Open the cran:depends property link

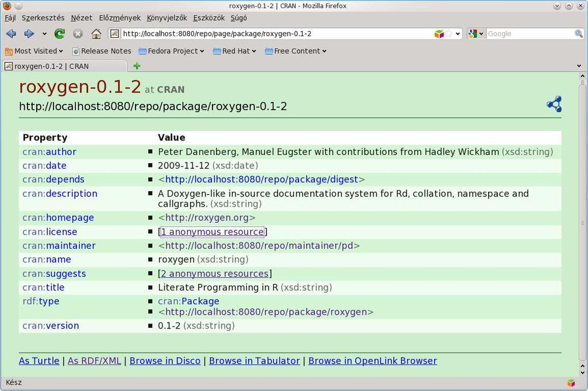click(53, 180)
